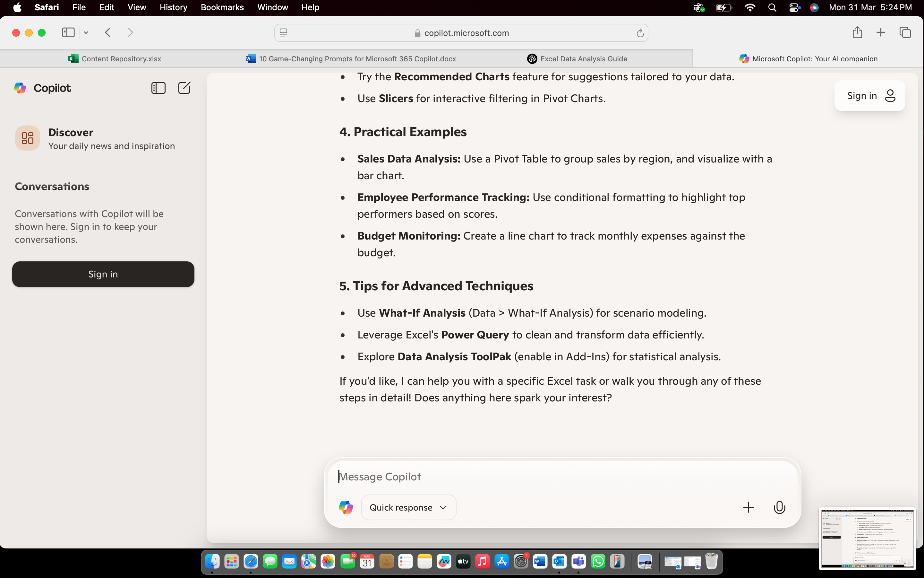Expand the Quick response mode dropdown
Image resolution: width=924 pixels, height=578 pixels.
[408, 507]
